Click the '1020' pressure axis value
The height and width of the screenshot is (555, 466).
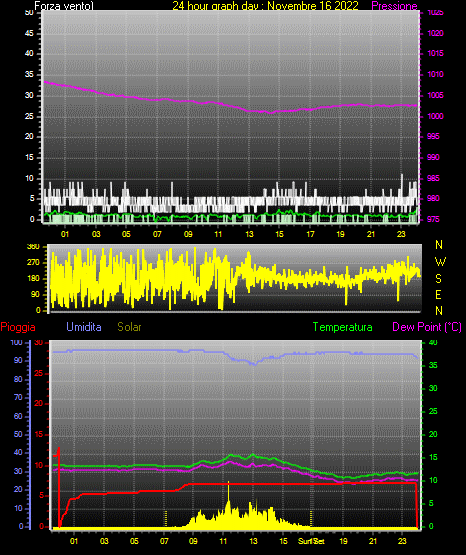pyautogui.click(x=436, y=33)
